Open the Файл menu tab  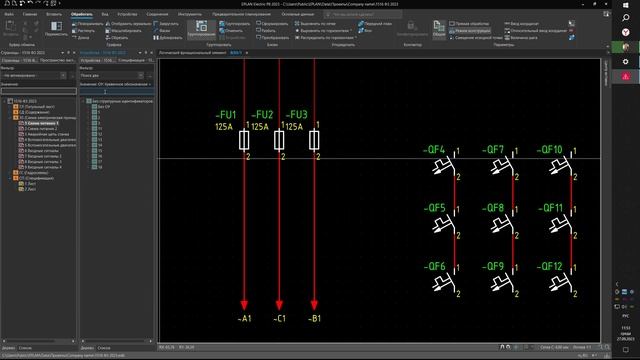tap(9, 14)
